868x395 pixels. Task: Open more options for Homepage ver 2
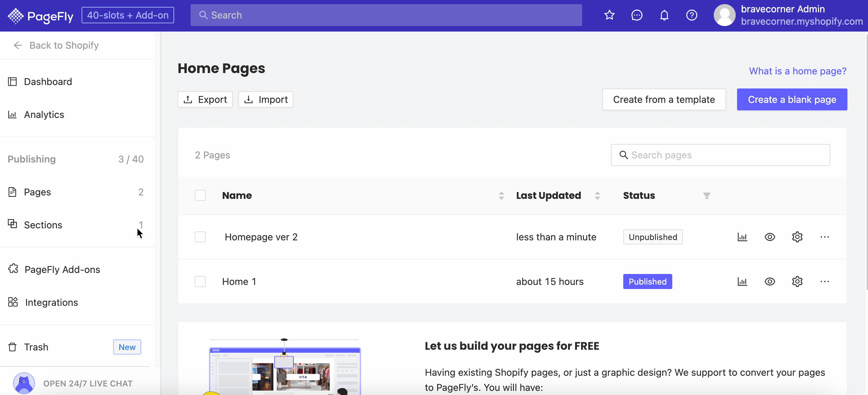[x=825, y=237]
